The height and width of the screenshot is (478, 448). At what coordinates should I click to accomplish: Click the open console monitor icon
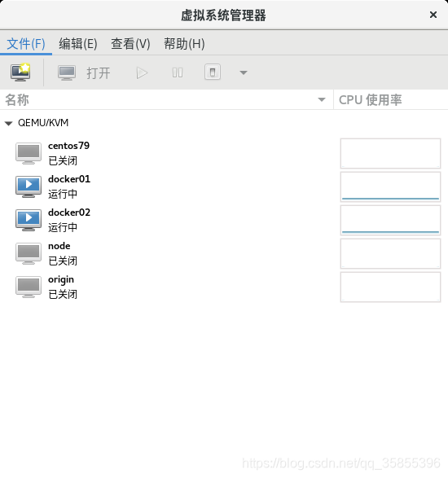coord(67,72)
